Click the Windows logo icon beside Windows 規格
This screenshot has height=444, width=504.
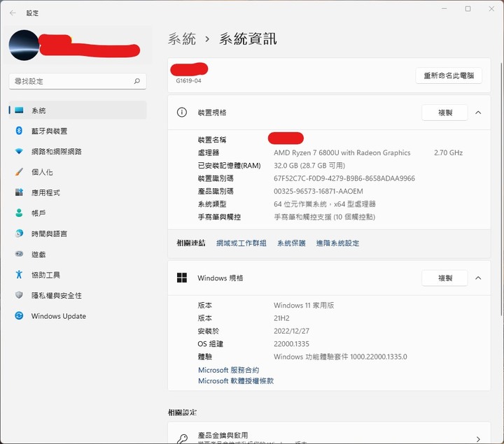click(182, 278)
